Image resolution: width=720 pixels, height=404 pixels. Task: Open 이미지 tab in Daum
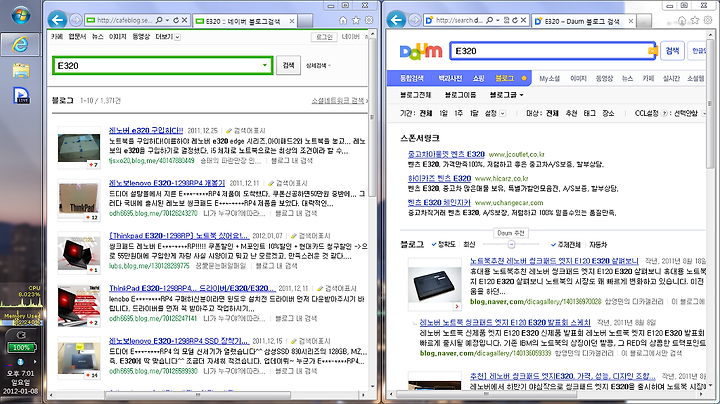click(579, 79)
